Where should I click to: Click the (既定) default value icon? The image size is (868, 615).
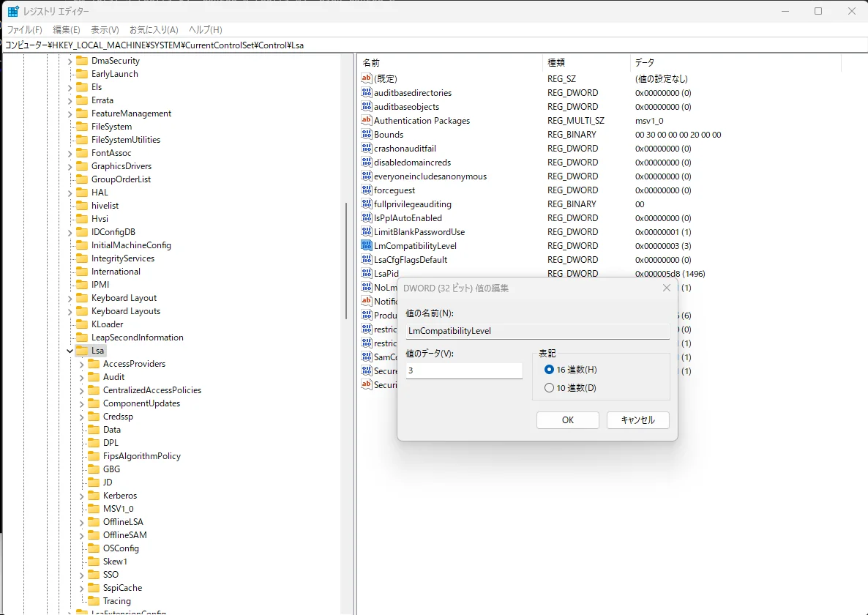pyautogui.click(x=367, y=78)
